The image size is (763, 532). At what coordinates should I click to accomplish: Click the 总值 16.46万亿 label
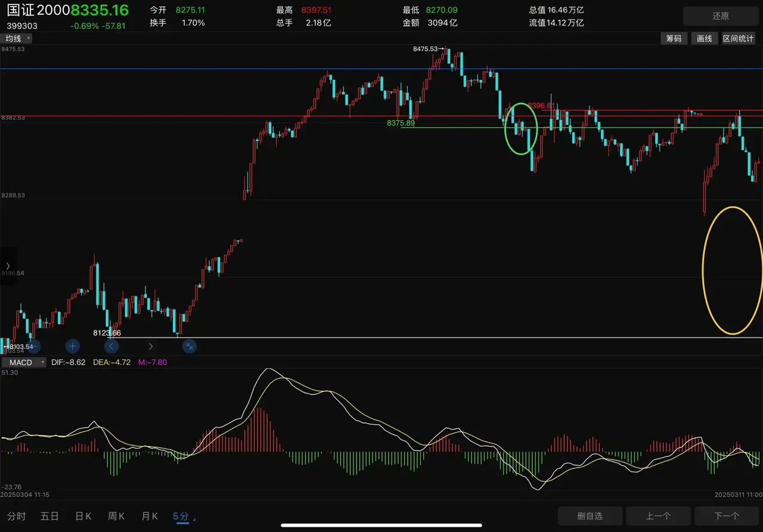tap(556, 10)
